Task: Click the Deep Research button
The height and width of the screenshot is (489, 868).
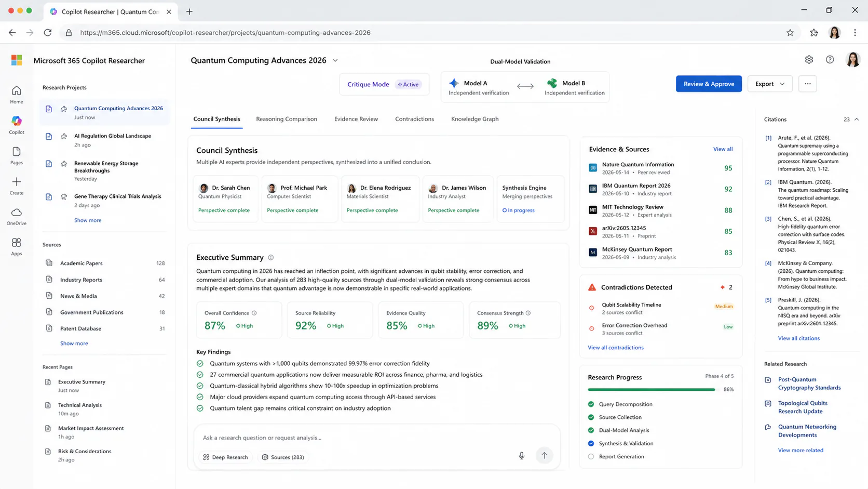Action: [x=226, y=457]
